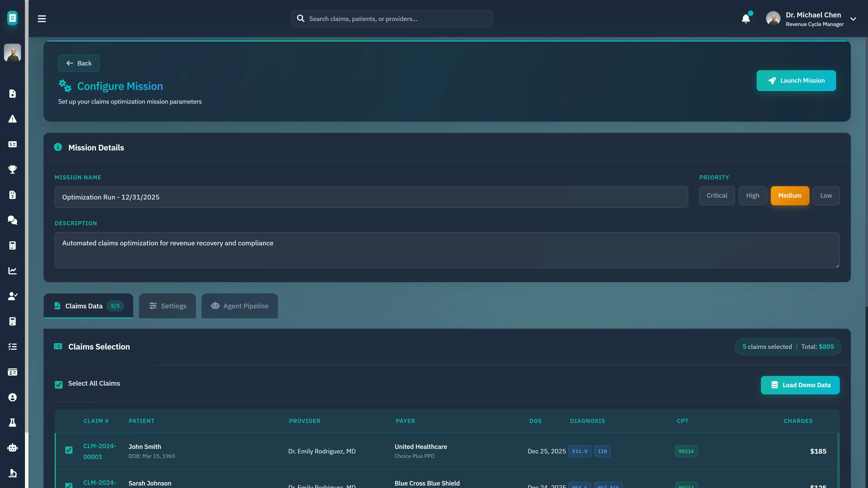Image resolution: width=868 pixels, height=488 pixels.
Task: Select the alerts warning icon in sidebar
Action: (12, 119)
